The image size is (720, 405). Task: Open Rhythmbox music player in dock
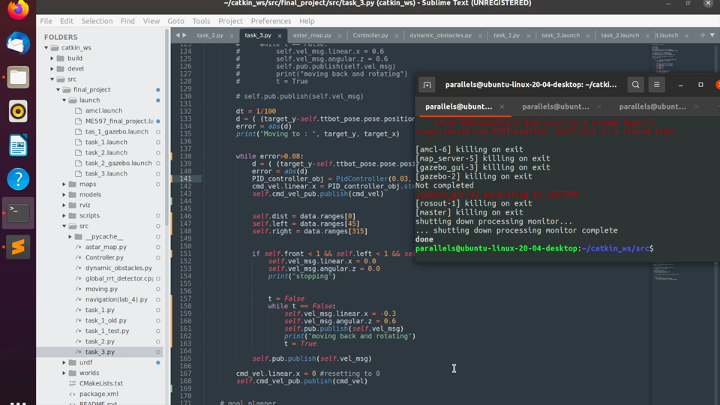(x=18, y=111)
